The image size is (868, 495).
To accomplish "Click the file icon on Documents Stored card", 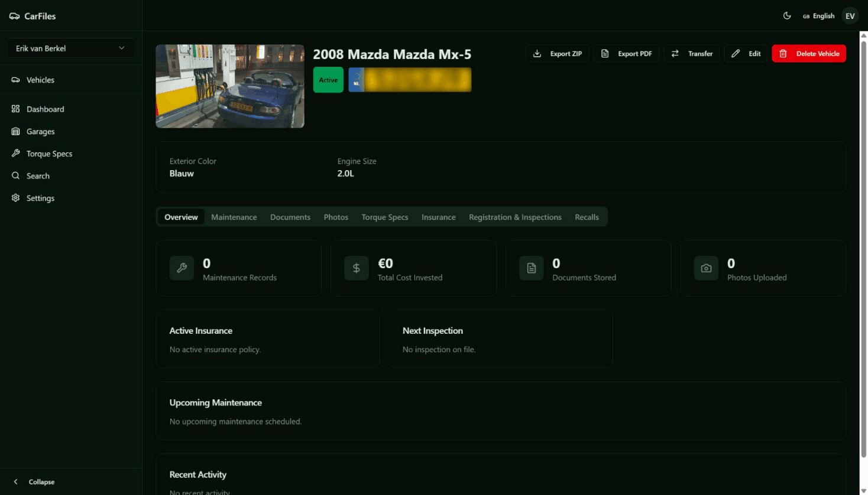I will pyautogui.click(x=532, y=268).
